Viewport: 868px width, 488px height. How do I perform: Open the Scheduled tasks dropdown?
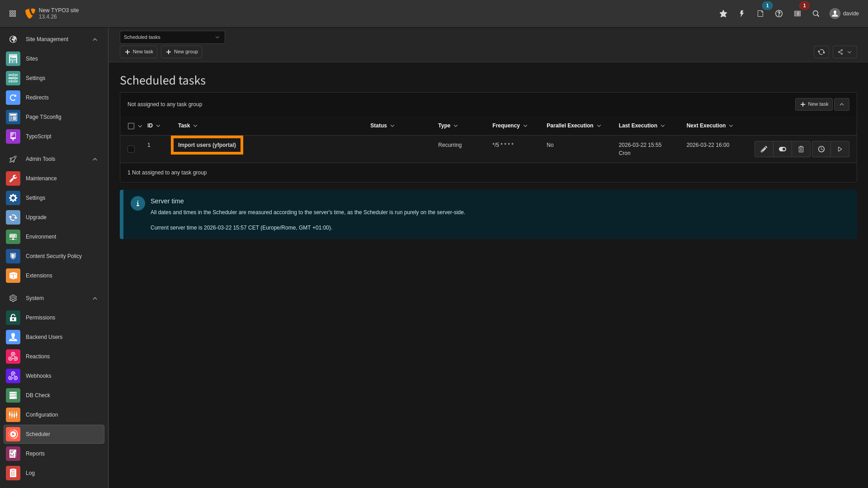click(172, 37)
